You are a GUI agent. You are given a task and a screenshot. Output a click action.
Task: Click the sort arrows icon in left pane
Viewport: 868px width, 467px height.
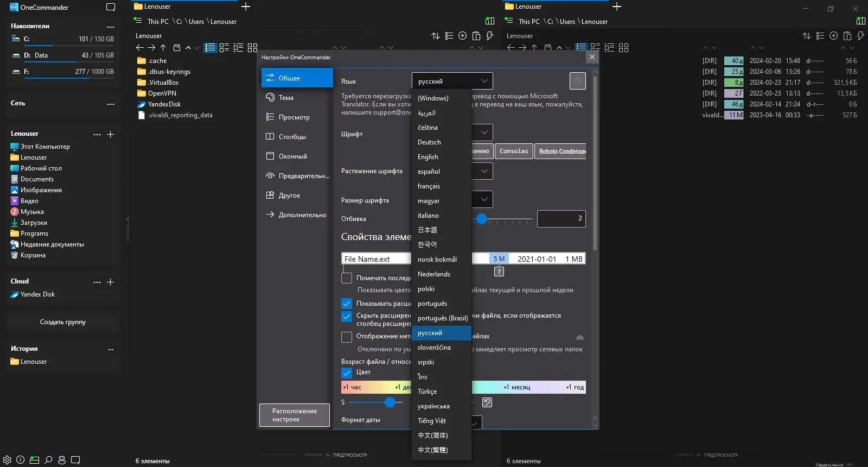click(436, 36)
